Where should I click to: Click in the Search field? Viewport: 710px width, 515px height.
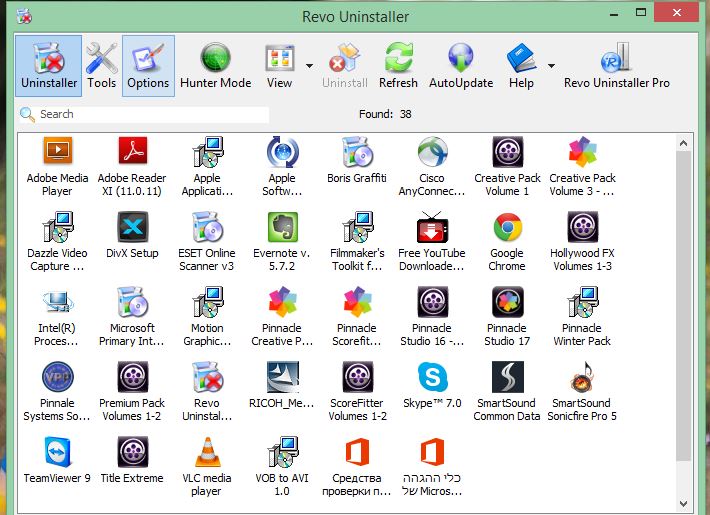(150, 115)
